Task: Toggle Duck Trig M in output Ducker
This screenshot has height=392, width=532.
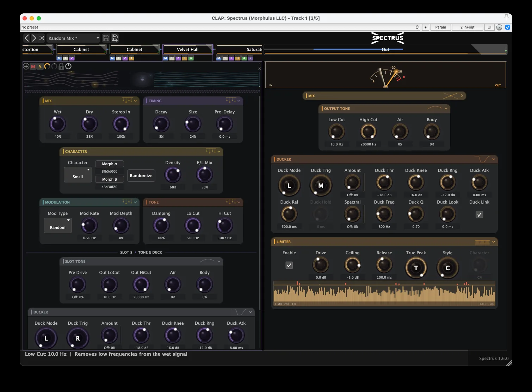Action: click(x=321, y=186)
